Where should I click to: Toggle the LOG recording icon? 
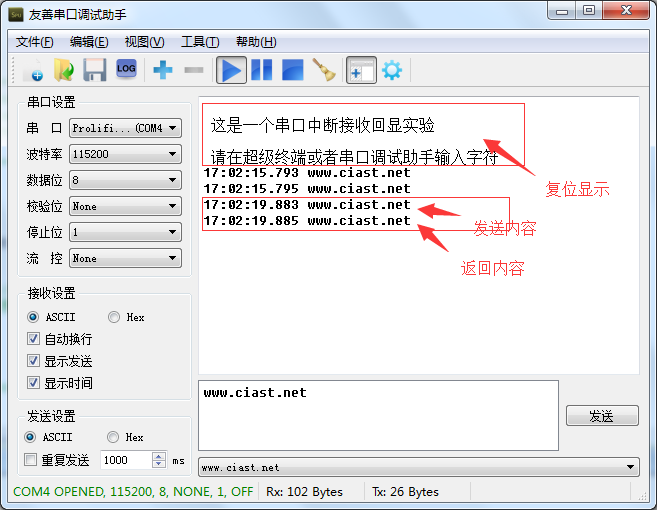[x=126, y=69]
